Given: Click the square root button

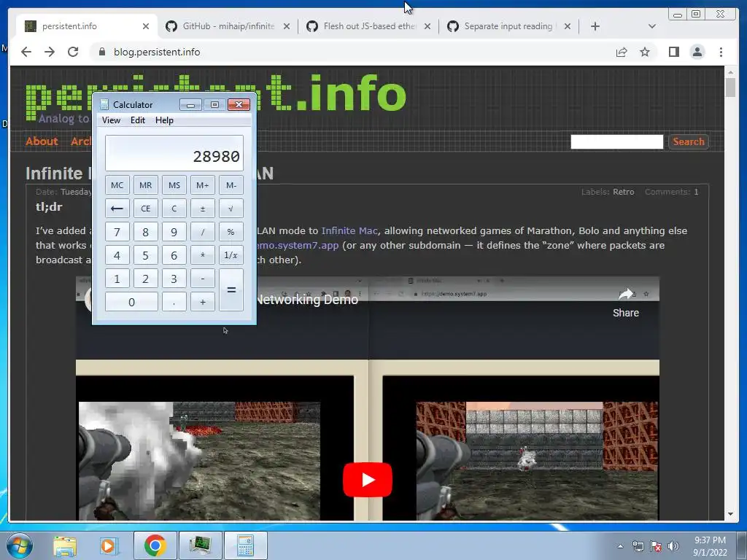Looking at the screenshot, I should coord(231,209).
